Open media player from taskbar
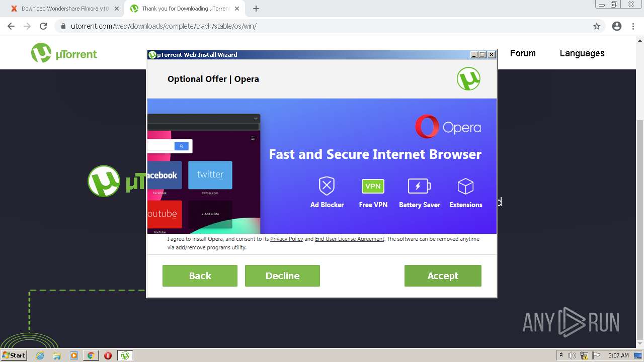The height and width of the screenshot is (362, 644). point(74,355)
